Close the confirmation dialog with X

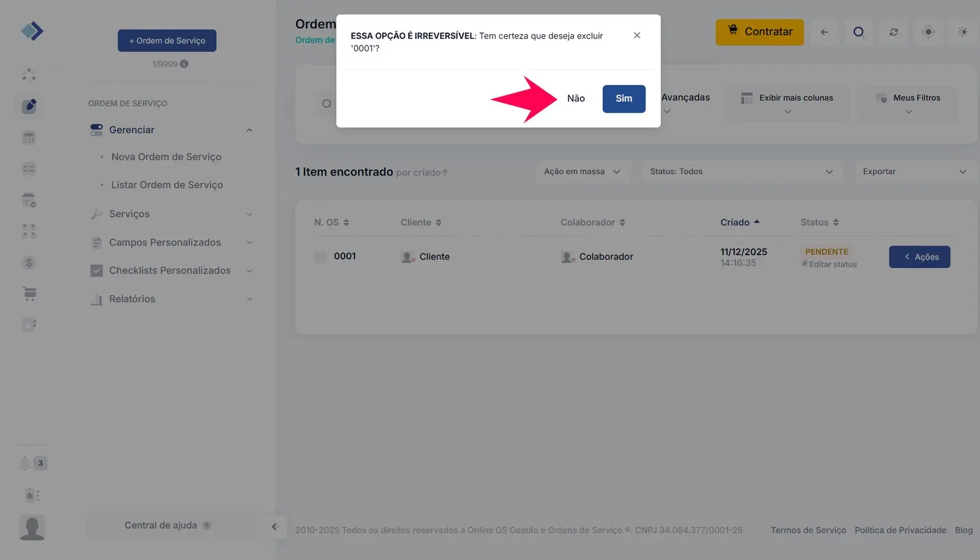(x=637, y=35)
